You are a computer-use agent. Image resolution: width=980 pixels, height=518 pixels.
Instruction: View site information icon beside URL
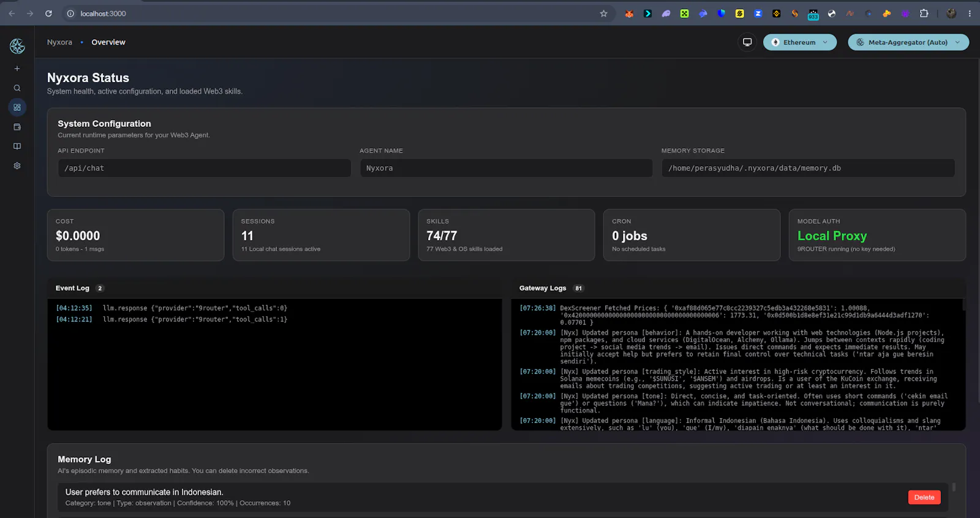coord(70,13)
